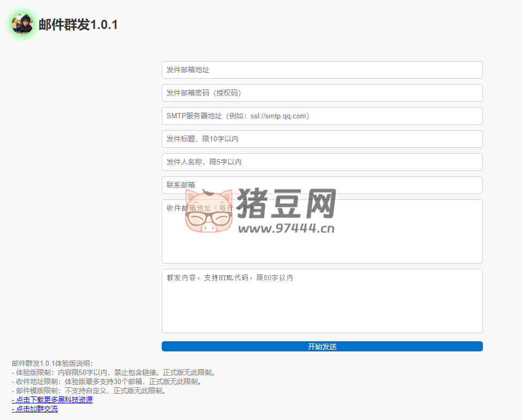Select the sender email password field

(x=321, y=93)
